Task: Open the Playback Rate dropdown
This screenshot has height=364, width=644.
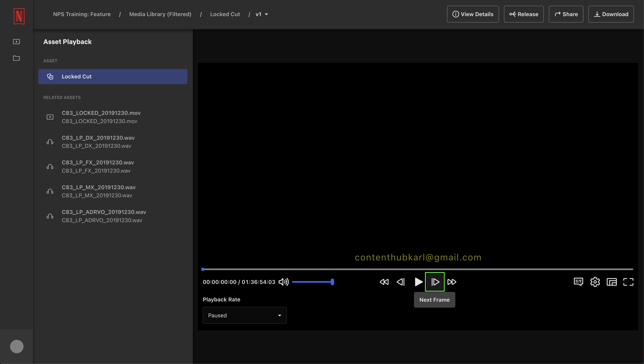Action: click(x=245, y=315)
